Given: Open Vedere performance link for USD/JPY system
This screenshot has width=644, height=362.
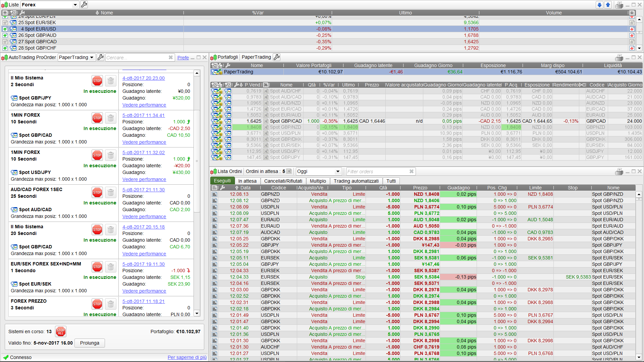Looking at the screenshot, I should tap(144, 179).
